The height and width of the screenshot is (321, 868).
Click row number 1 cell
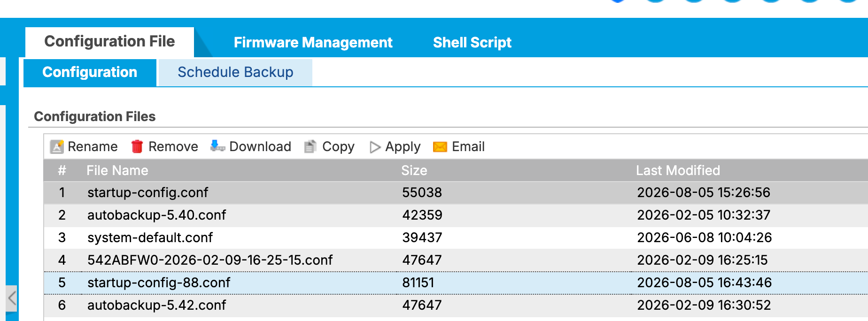pos(62,192)
